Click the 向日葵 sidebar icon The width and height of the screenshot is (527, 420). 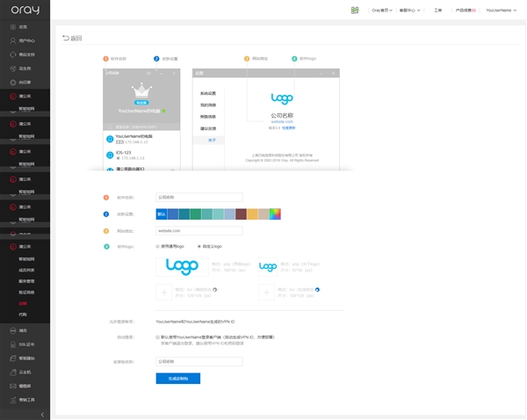pos(12,82)
